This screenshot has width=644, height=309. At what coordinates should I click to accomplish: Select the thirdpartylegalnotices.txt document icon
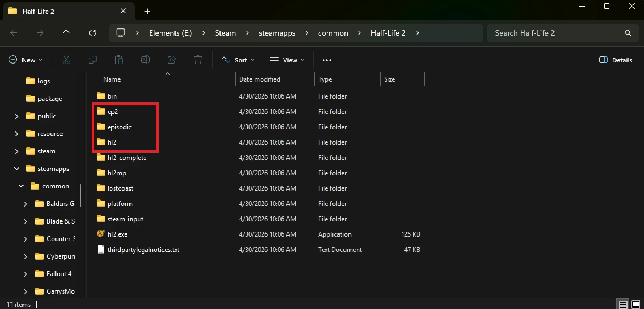coord(100,249)
